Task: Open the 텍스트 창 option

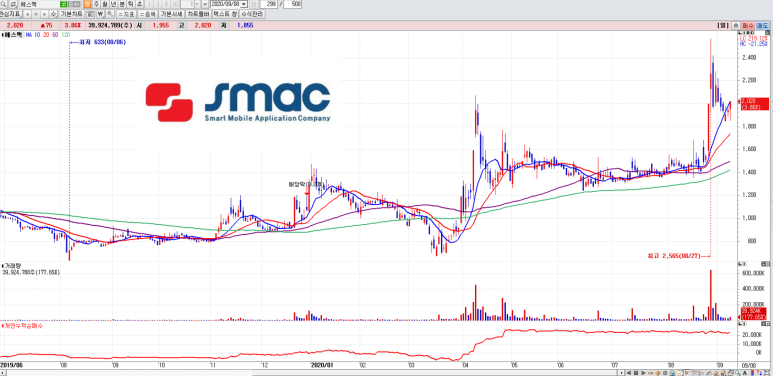Action: coord(225,14)
